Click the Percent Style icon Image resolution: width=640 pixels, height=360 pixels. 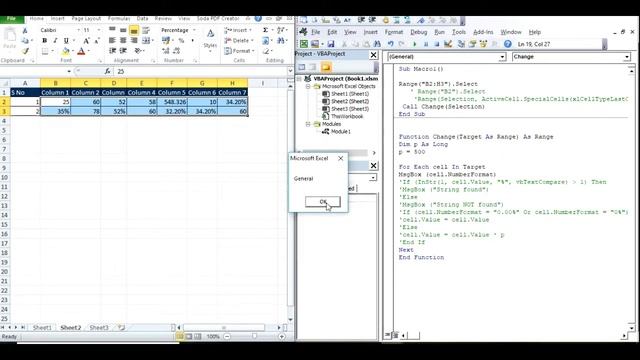(x=181, y=40)
